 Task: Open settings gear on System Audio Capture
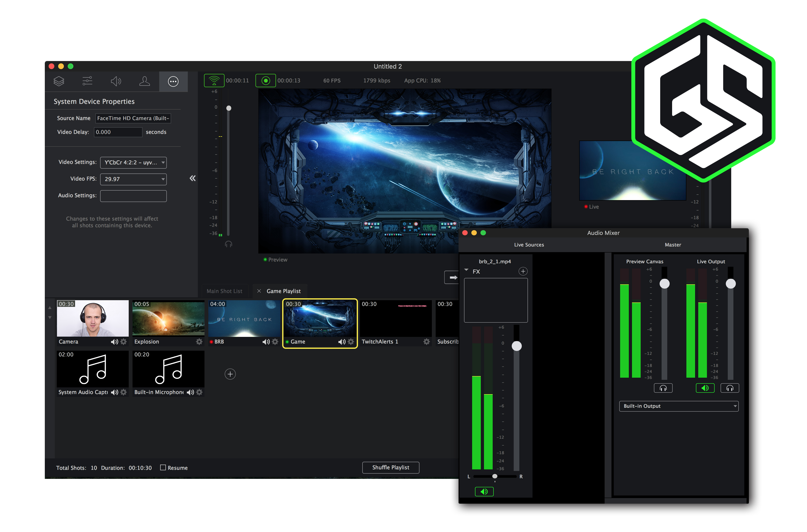123,392
